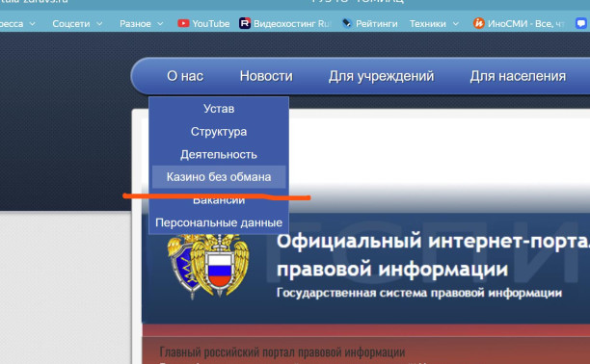
Task: Click the Рейтинги bookmark tag icon
Action: pos(346,24)
